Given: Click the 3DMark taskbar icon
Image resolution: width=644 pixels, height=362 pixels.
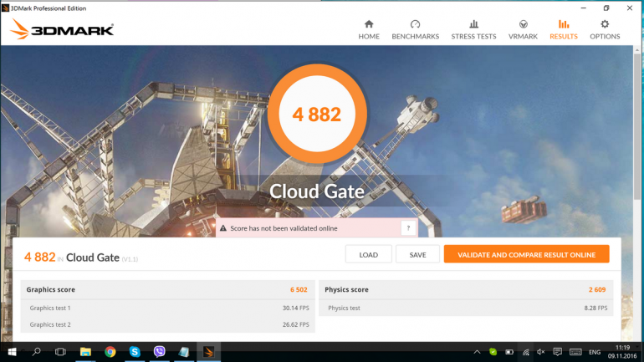Looking at the screenshot, I should (208, 352).
